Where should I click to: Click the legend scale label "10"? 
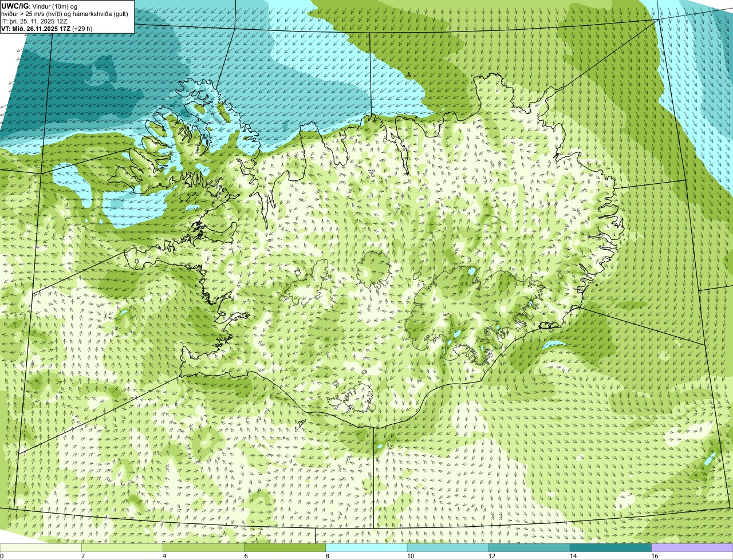[x=411, y=556]
